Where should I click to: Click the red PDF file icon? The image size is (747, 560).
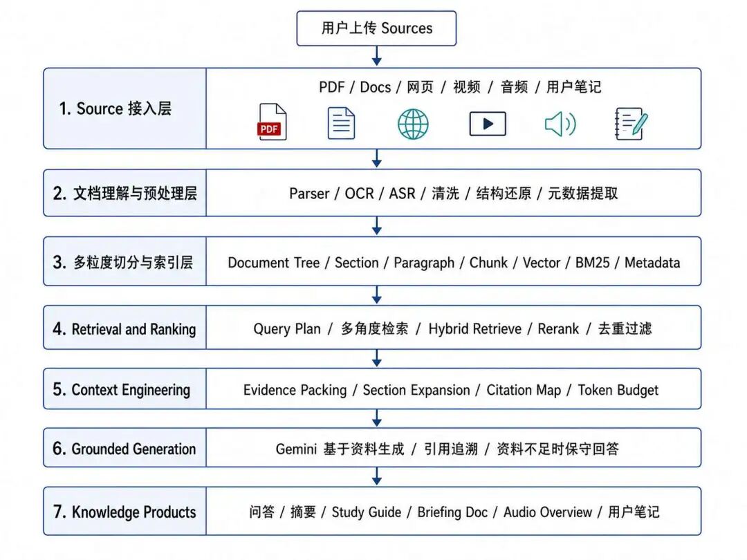pos(272,122)
